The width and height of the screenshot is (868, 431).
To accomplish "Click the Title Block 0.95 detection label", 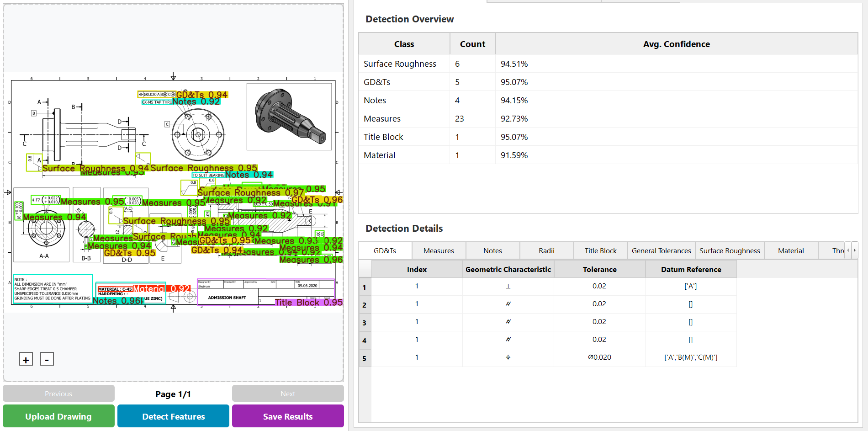I will (x=308, y=302).
